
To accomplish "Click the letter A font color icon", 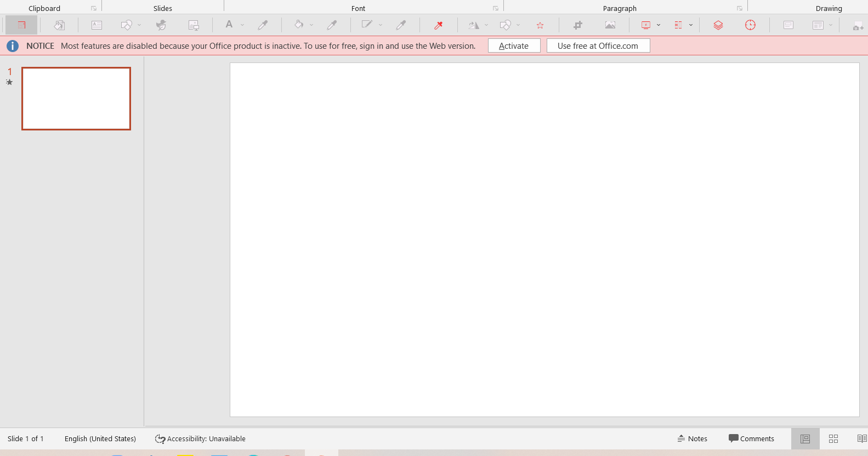I will [x=229, y=25].
